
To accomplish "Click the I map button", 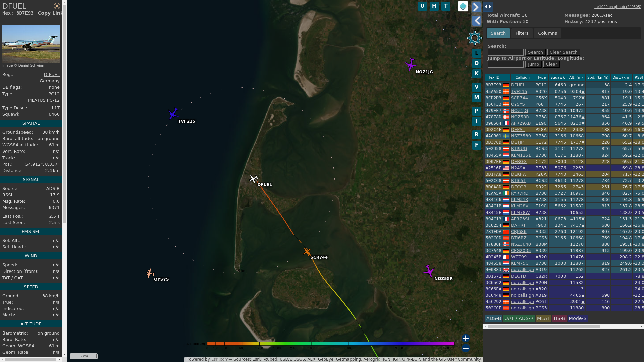I will [x=477, y=121].
